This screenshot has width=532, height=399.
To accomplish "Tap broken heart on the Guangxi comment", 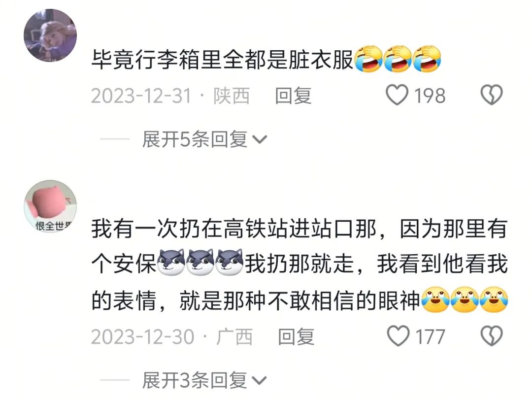I will (492, 336).
